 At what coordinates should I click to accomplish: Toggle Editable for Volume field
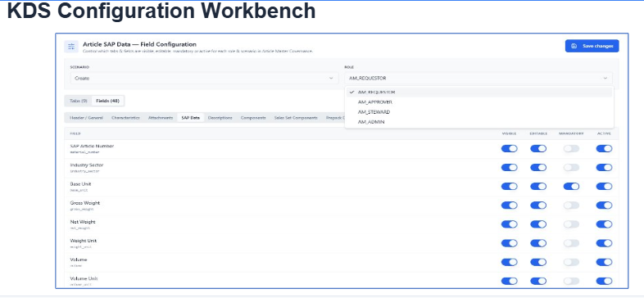pyautogui.click(x=538, y=262)
